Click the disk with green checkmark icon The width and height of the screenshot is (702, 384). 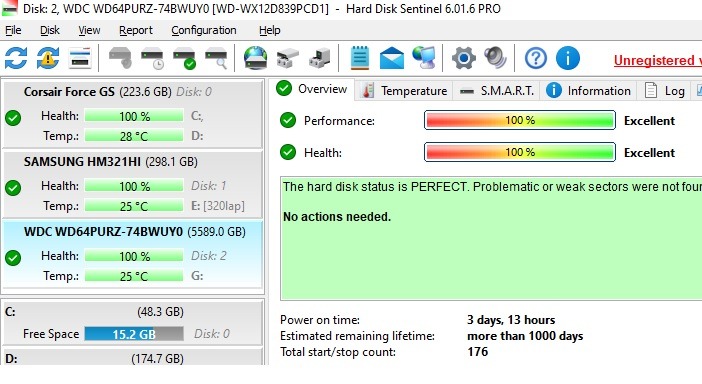pos(184,58)
